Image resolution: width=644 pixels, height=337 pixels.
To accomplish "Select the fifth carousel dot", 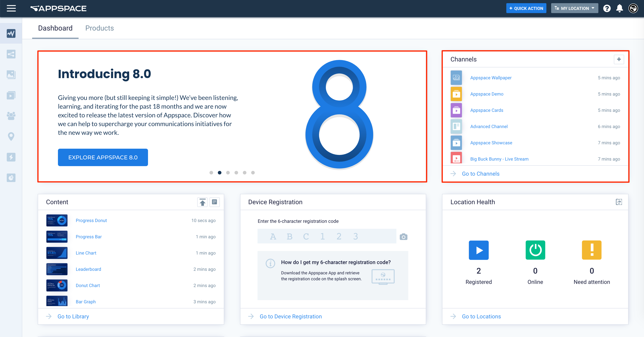I will point(244,173).
